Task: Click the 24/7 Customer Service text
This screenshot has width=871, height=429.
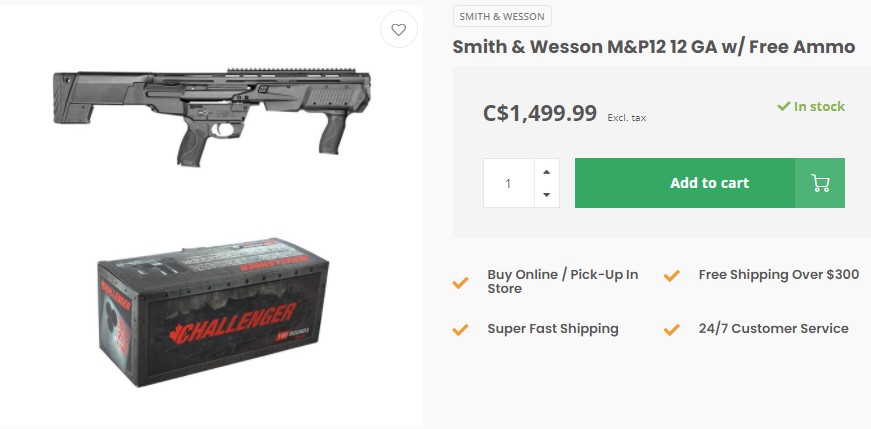Action: [773, 329]
